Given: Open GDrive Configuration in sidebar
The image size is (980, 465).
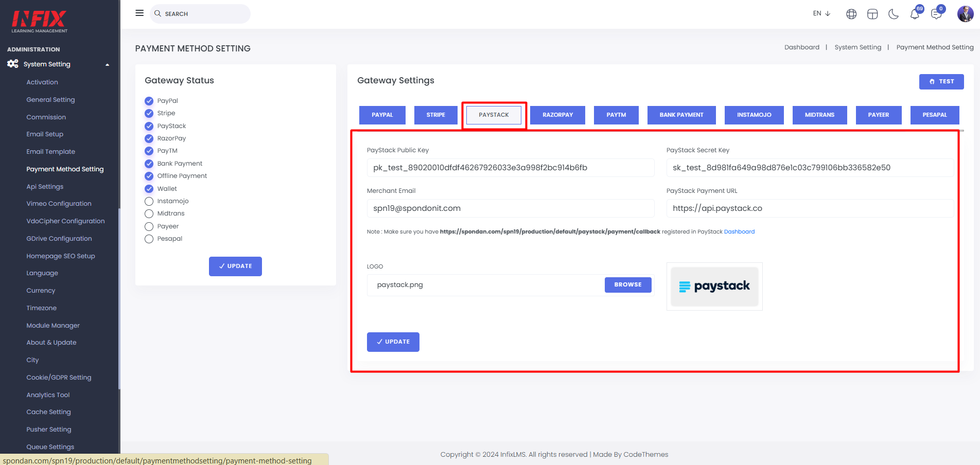Looking at the screenshot, I should click(59, 239).
